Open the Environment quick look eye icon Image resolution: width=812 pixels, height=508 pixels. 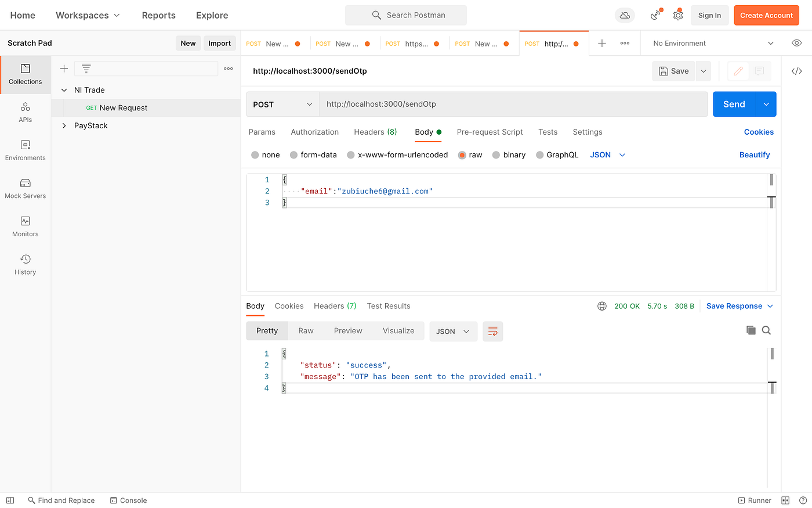tap(796, 43)
